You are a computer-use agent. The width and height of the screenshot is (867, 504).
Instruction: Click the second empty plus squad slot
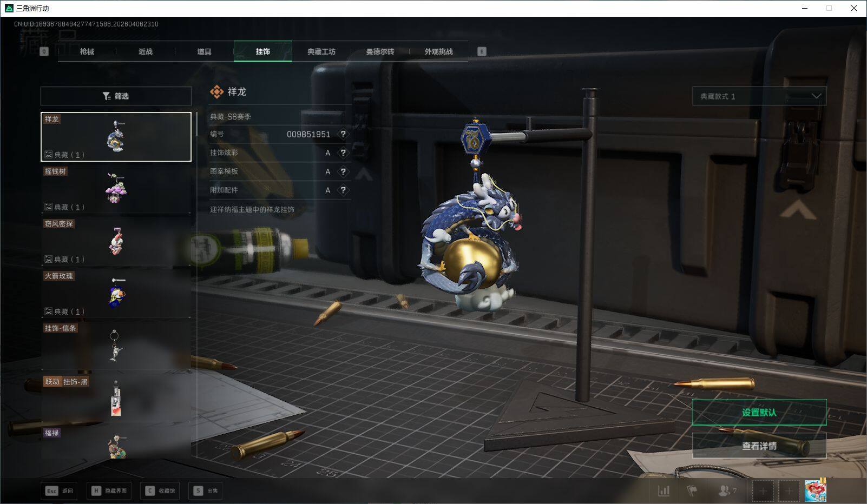tap(789, 491)
